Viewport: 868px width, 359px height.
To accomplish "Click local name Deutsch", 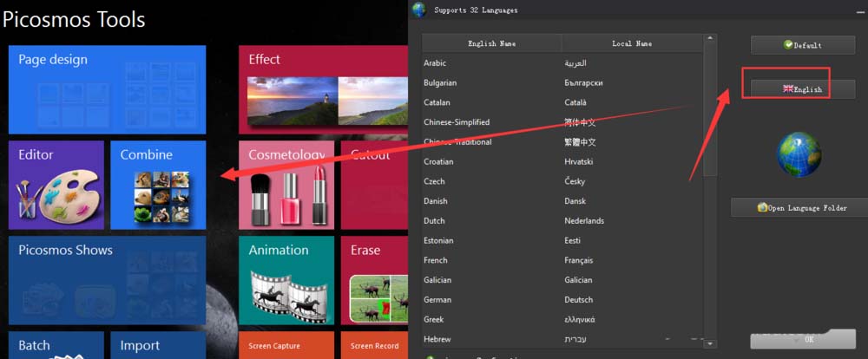I will tap(578, 300).
